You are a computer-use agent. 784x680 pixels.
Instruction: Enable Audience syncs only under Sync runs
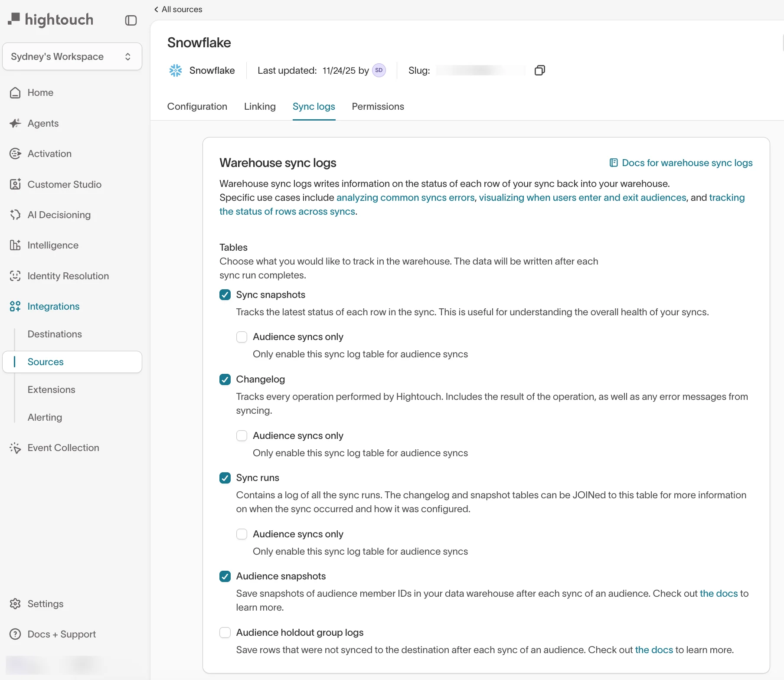coord(242,534)
